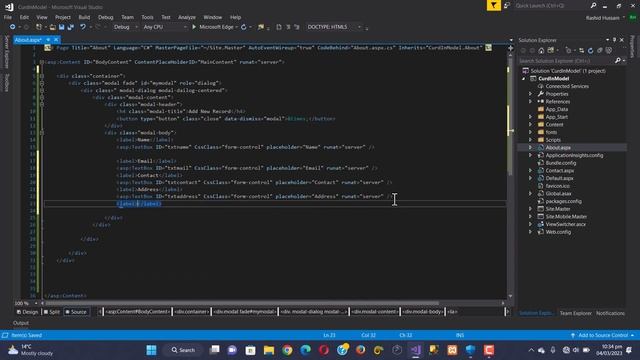640x360 pixels.
Task: Open Visual Studio from the taskbar
Action: tap(416, 350)
